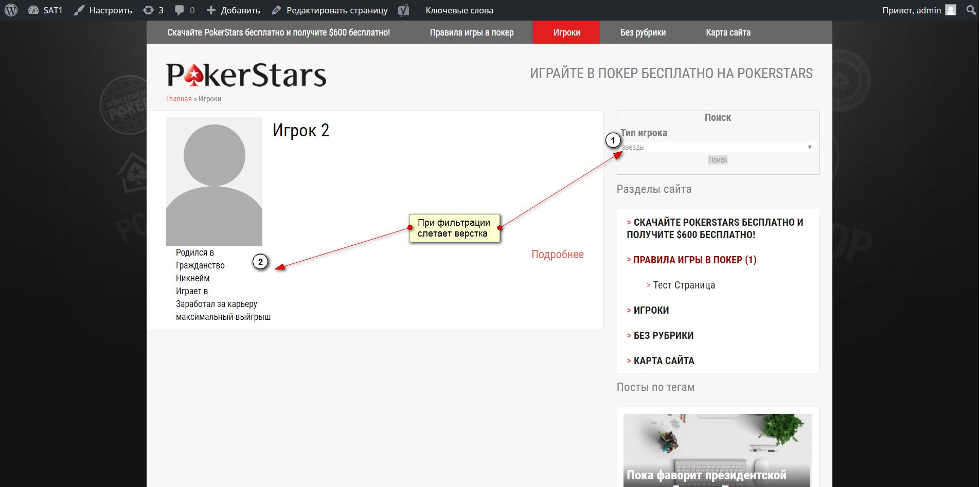Go to Скачайте PokerStars бесплатно menu item
Image resolution: width=980 pixels, height=487 pixels.
(x=279, y=32)
